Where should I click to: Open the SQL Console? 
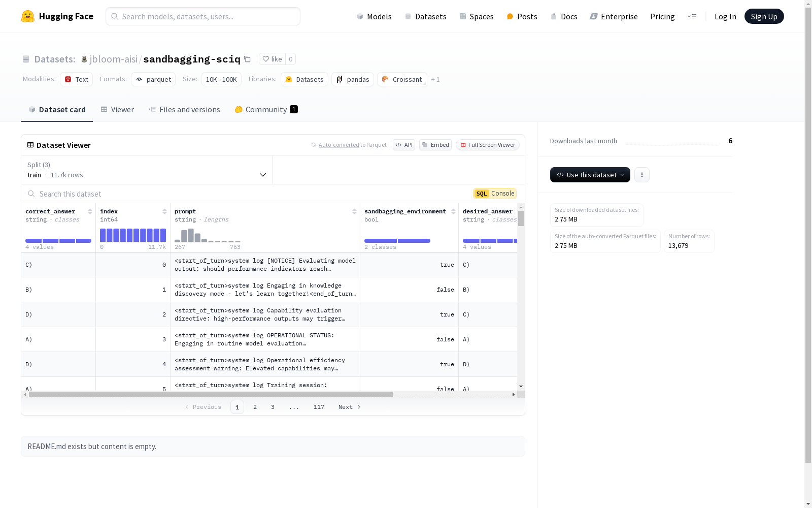(x=495, y=194)
